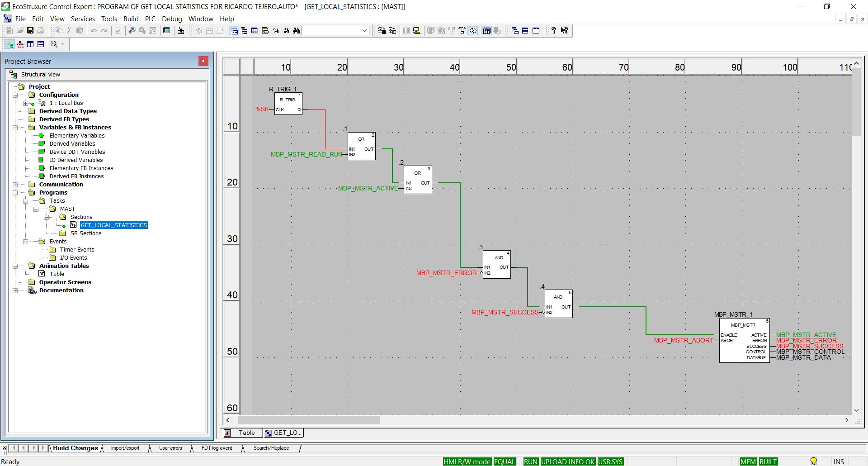The image size is (868, 466).
Task: Open the Import/export output tab
Action: [125, 448]
